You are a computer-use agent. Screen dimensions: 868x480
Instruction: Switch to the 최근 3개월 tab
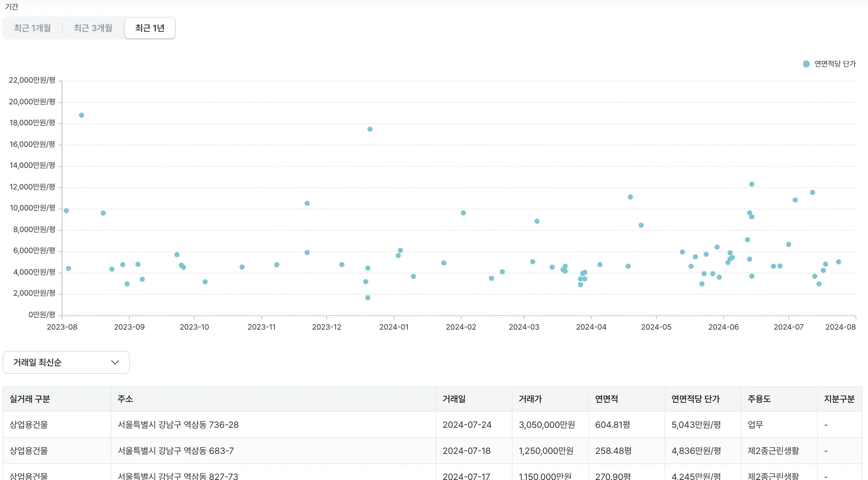(93, 28)
